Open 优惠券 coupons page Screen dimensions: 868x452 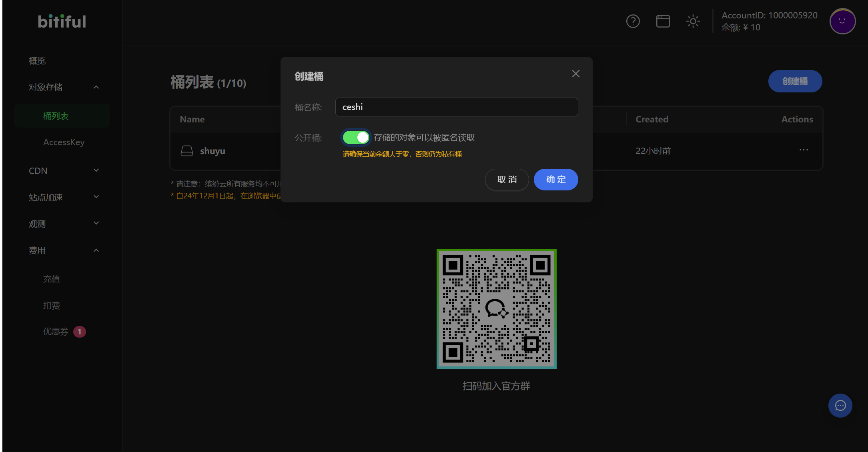[x=56, y=332]
